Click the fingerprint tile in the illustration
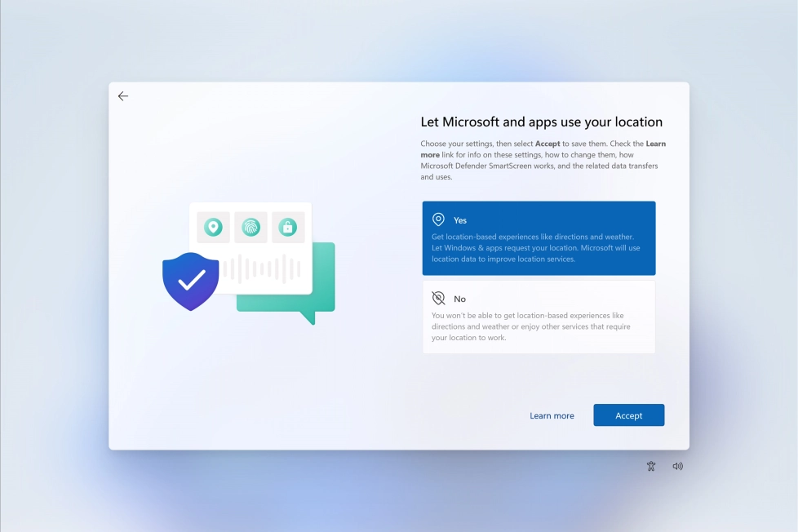 250,227
